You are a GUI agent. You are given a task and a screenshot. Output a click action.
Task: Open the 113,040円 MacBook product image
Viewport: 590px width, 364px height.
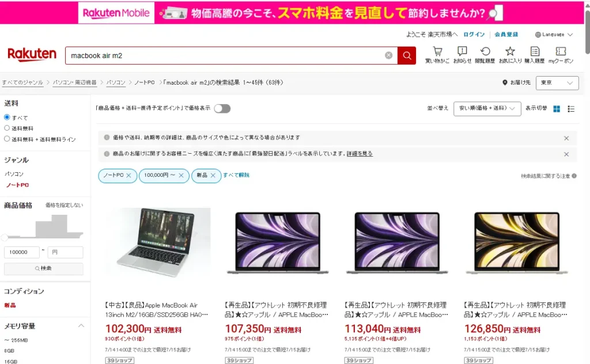(x=397, y=242)
